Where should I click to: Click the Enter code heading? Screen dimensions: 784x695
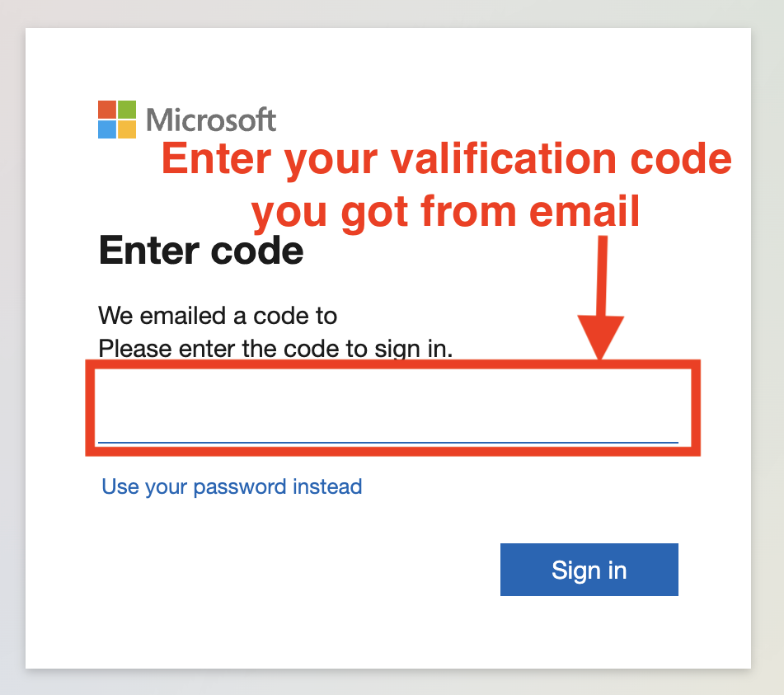point(200,250)
